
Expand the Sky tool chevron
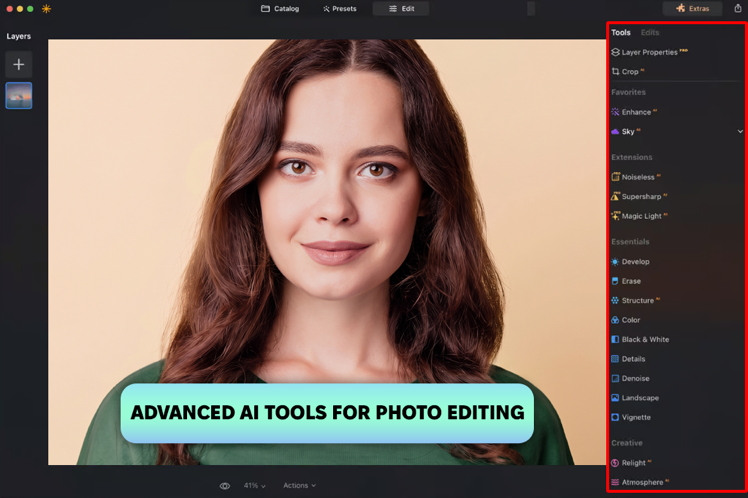click(740, 131)
